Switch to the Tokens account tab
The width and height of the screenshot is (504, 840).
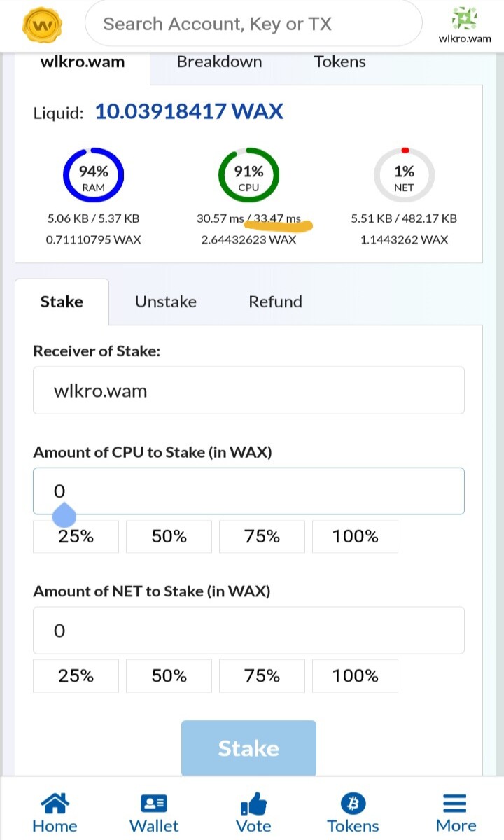click(340, 62)
